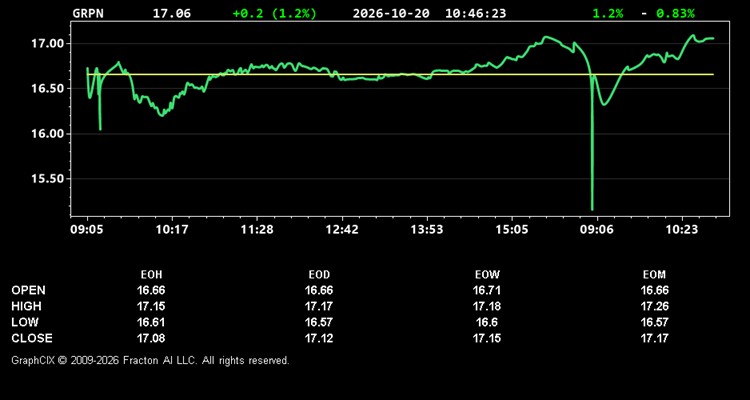Click the EOM column header

pos(654,275)
